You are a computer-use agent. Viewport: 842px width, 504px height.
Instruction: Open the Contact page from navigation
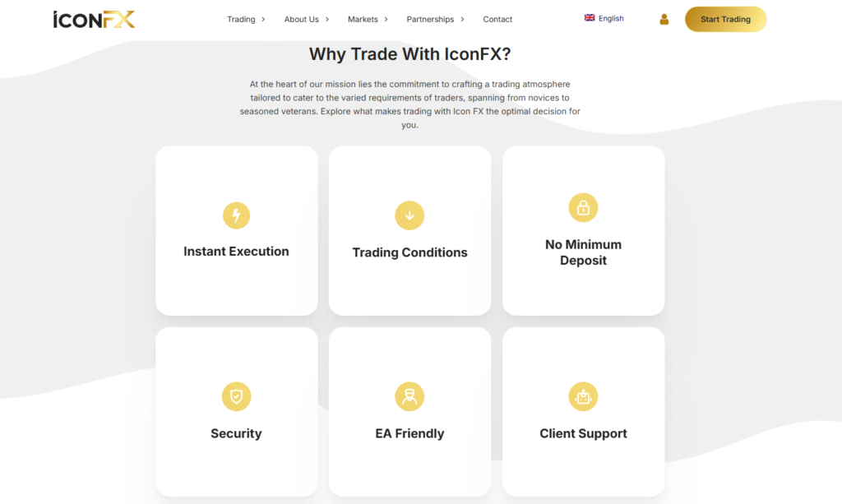click(x=497, y=20)
